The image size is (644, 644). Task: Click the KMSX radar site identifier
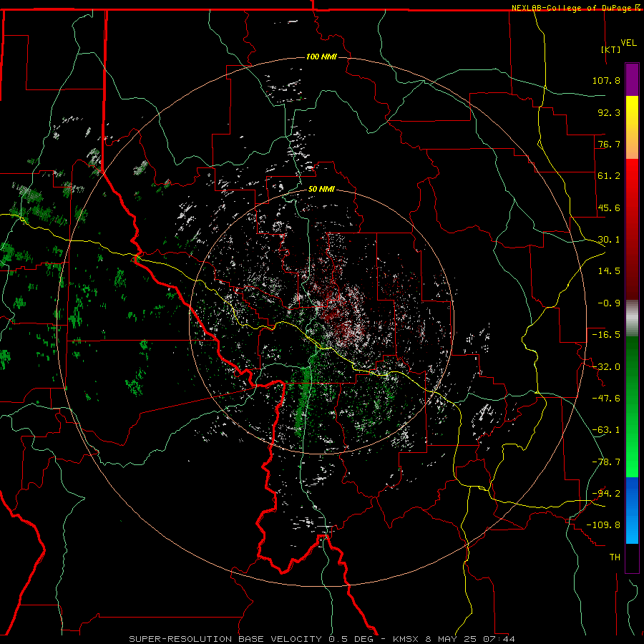406,639
